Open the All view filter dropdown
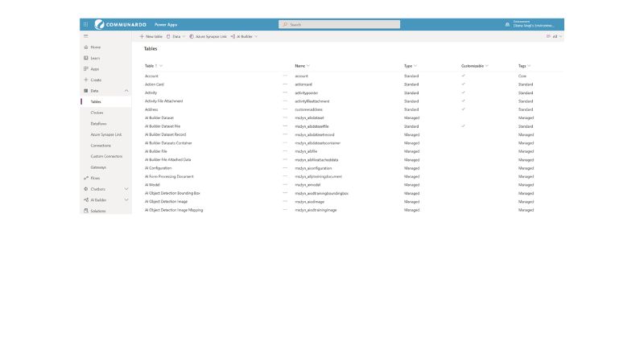 555,36
